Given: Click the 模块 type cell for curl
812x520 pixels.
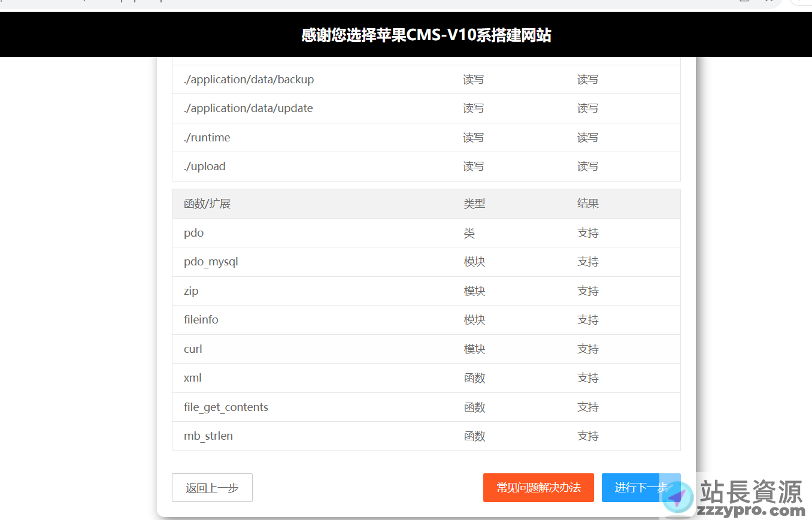Looking at the screenshot, I should [474, 349].
